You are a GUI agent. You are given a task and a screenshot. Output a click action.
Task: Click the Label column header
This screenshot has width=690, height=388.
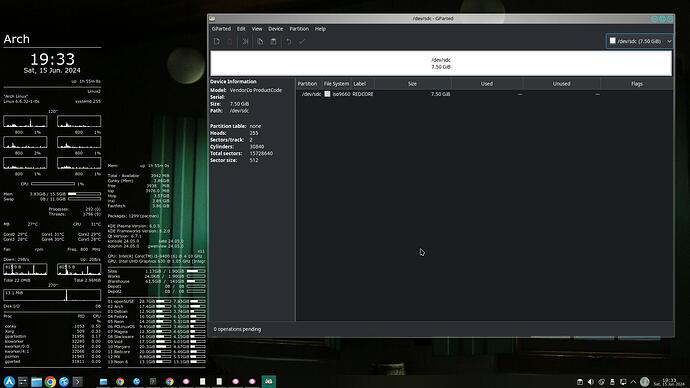coord(362,84)
